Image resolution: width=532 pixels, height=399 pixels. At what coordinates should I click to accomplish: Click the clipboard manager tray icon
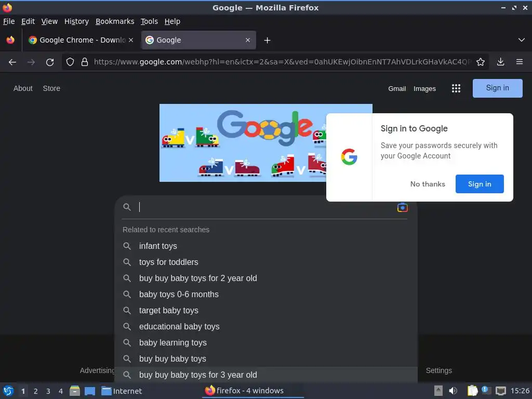pos(472,391)
